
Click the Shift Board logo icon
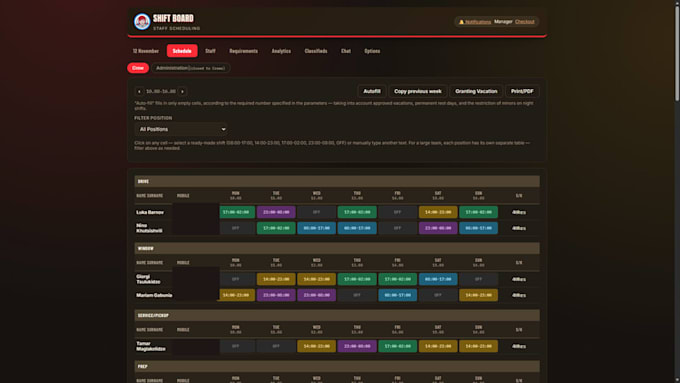(x=142, y=21)
